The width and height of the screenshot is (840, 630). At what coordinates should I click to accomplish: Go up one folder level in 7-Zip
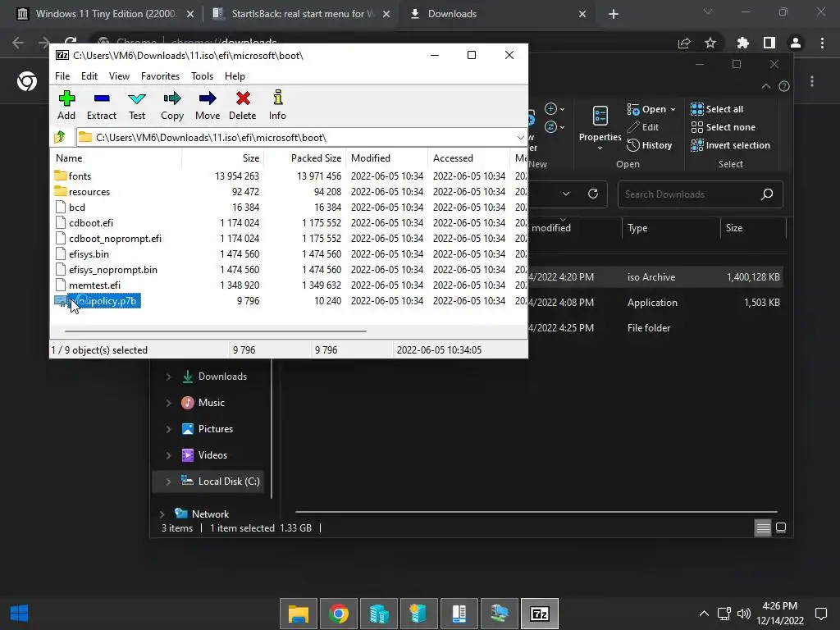[x=60, y=137]
